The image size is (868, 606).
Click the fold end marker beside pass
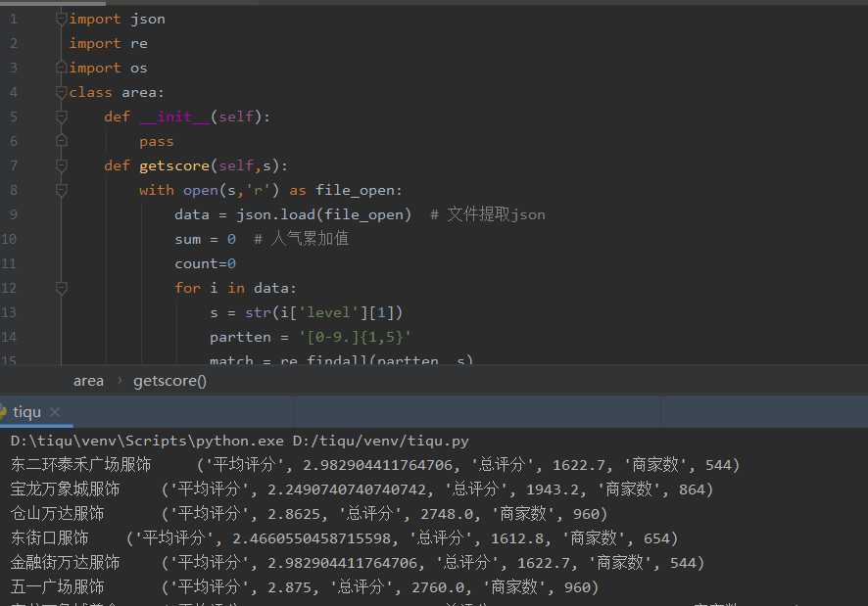62,141
